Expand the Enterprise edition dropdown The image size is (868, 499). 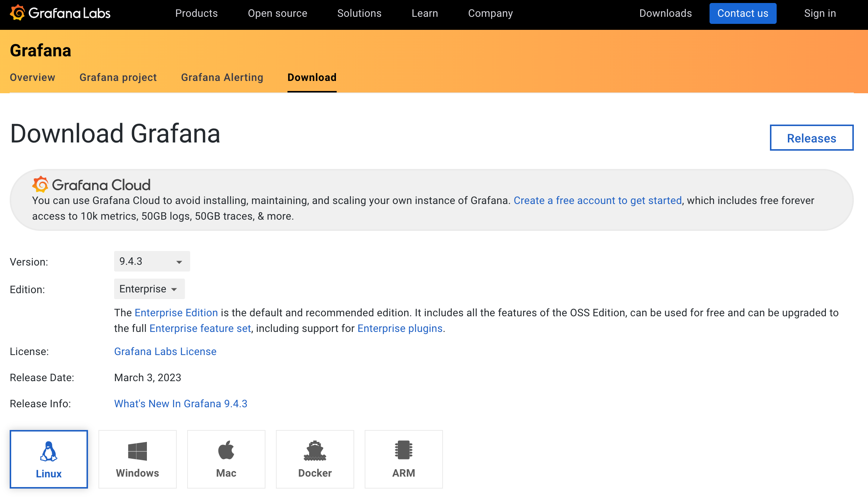click(149, 289)
